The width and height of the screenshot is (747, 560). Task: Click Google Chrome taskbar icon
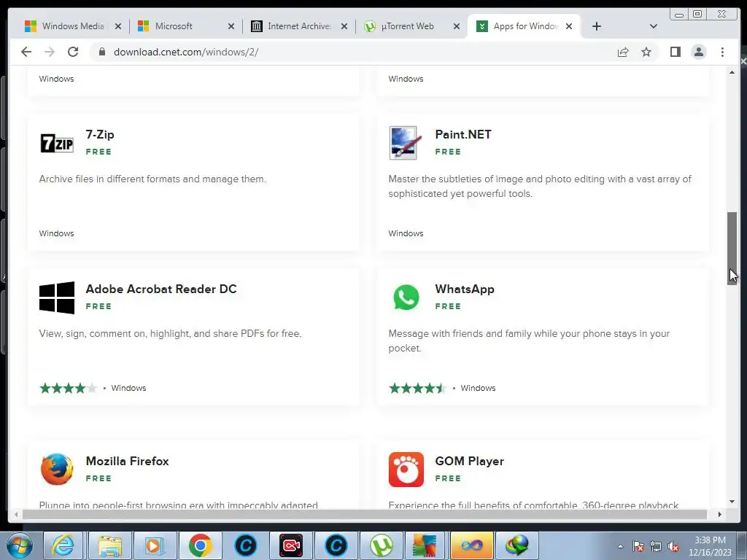click(200, 545)
